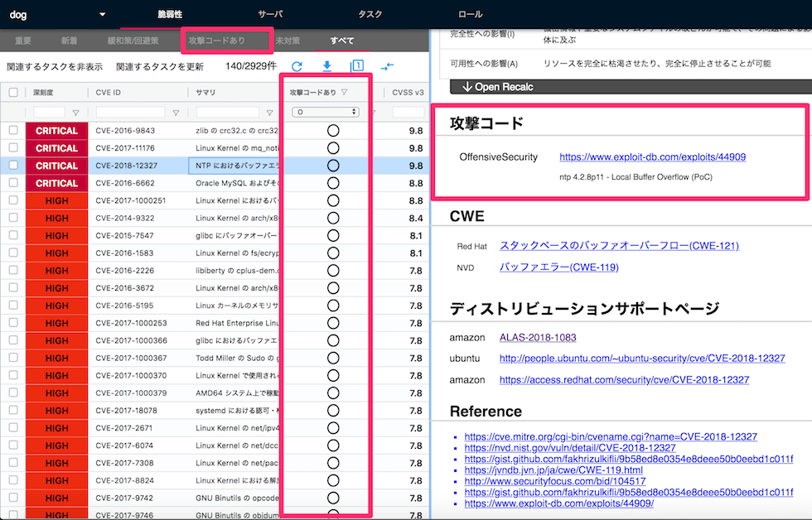Switch to the 重要 sub-tab
Screen dimensions: 812x520
tap(23, 41)
